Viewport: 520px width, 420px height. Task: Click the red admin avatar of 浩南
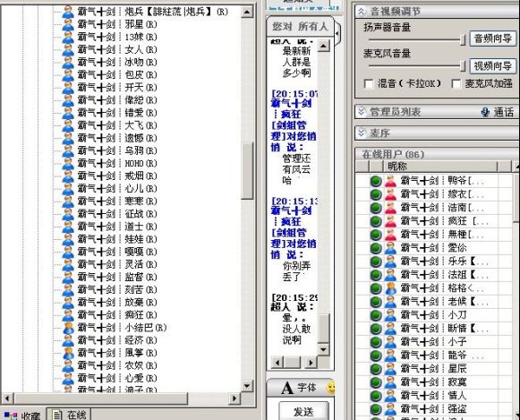[x=390, y=208]
